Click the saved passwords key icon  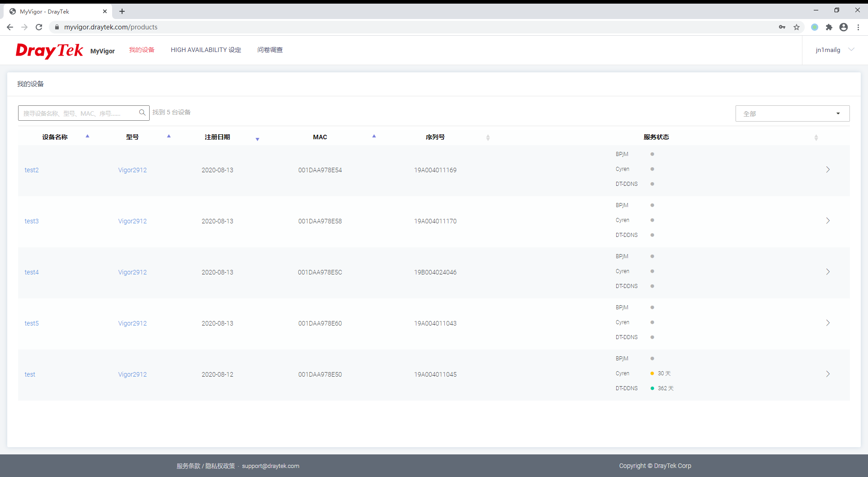(x=782, y=27)
